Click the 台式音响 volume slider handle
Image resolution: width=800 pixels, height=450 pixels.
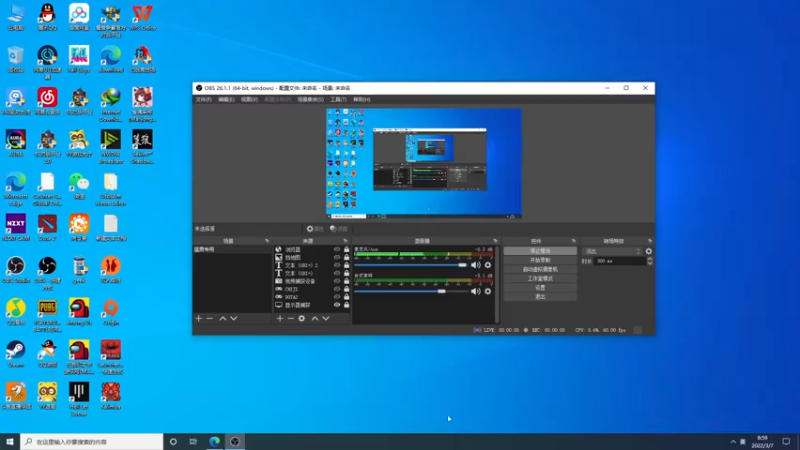coord(441,291)
